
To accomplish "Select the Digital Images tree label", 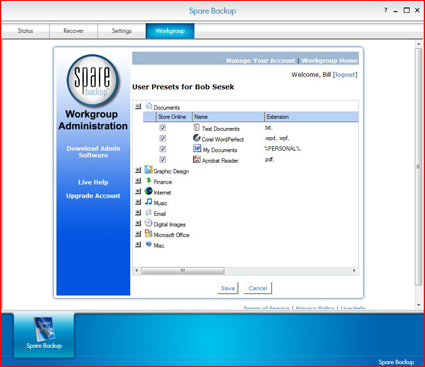I will coord(169,224).
